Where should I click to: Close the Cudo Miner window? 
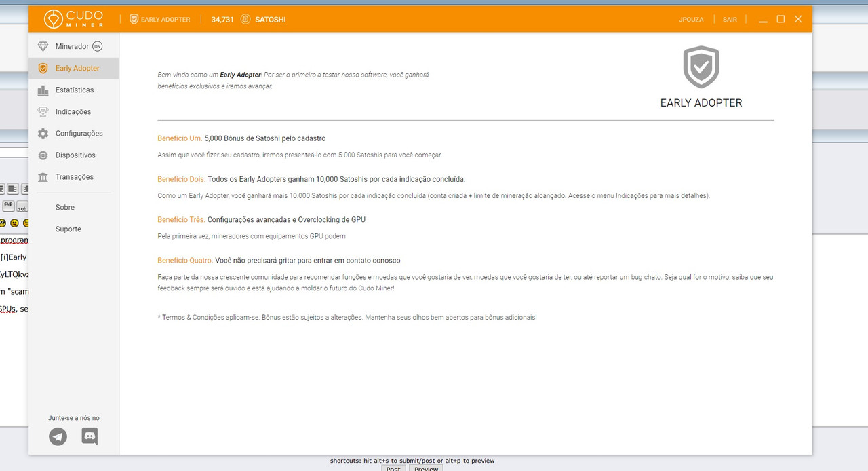[x=798, y=19]
